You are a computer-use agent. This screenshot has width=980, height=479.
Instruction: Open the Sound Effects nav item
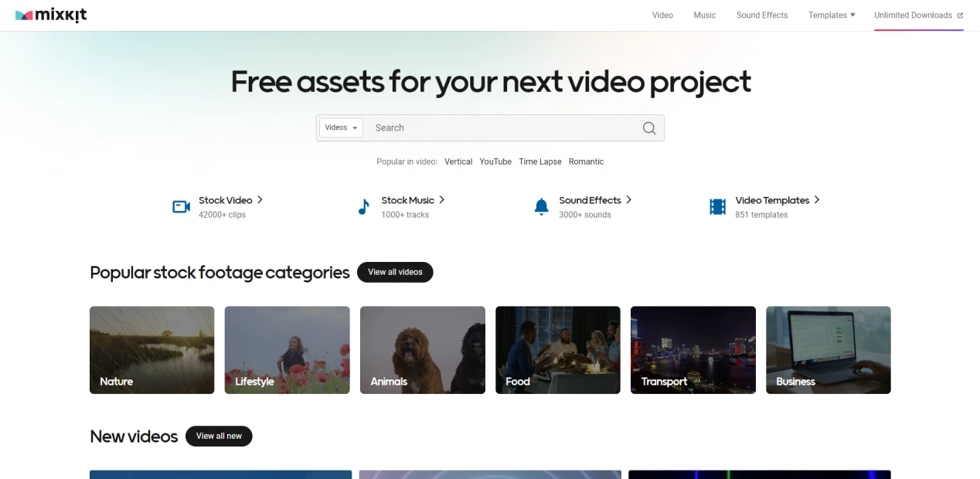(x=762, y=15)
